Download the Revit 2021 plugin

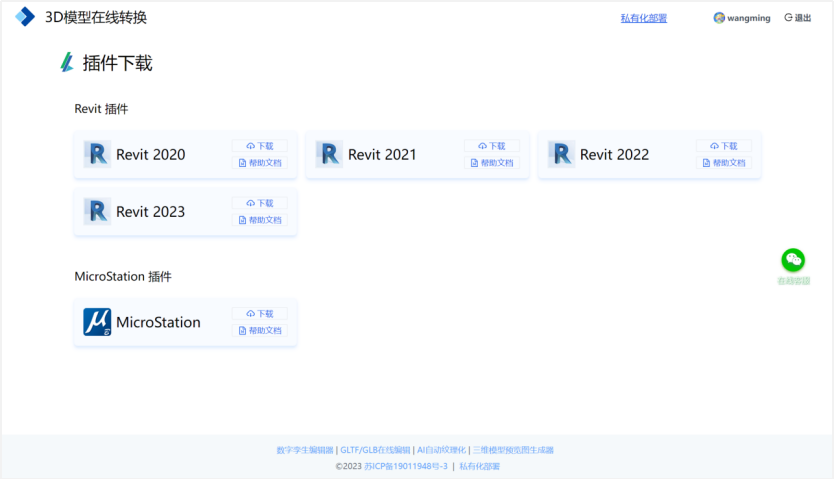coord(491,146)
